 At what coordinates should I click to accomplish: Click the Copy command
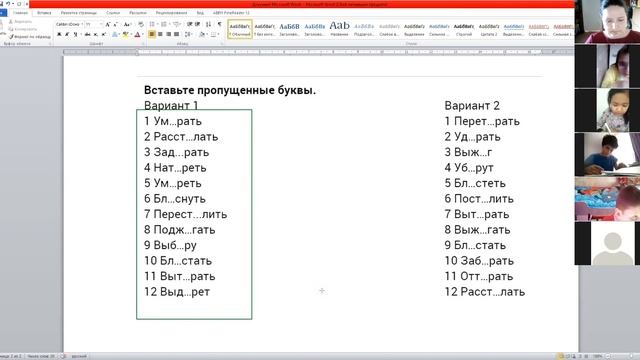(23, 29)
